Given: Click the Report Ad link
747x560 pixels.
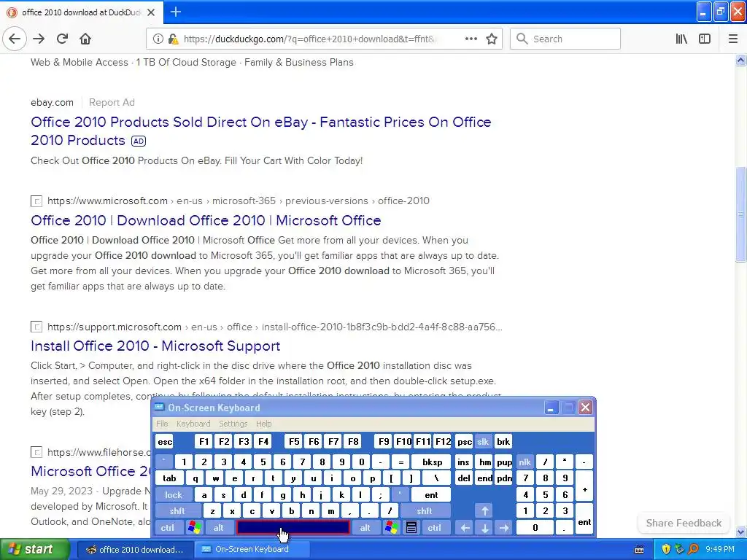Looking at the screenshot, I should (x=112, y=102).
